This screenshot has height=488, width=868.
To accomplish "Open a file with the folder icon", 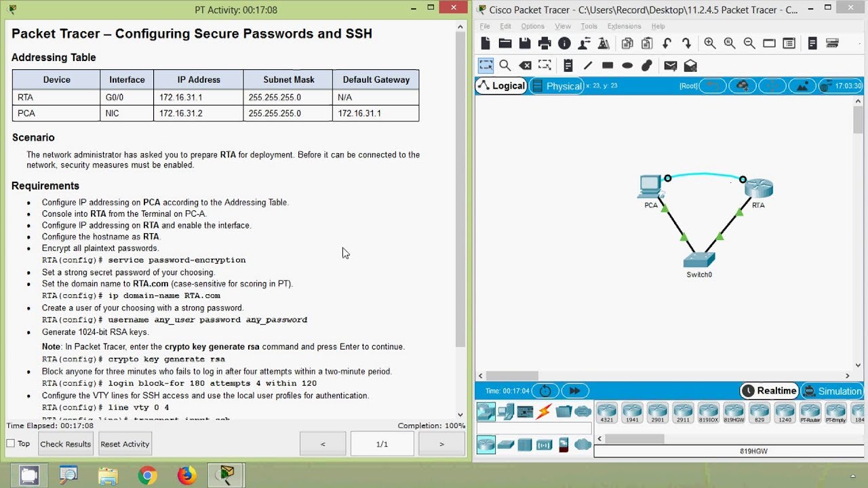I will click(x=505, y=43).
